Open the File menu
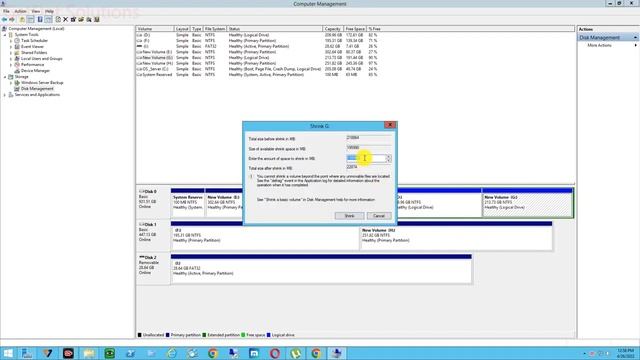This screenshot has width=640, height=360. pyautogui.click(x=6, y=11)
